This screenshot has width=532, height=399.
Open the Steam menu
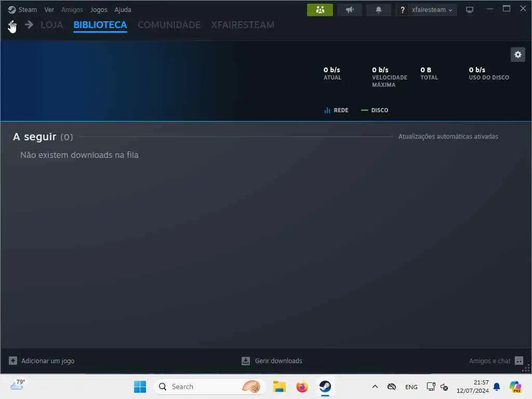click(x=28, y=9)
